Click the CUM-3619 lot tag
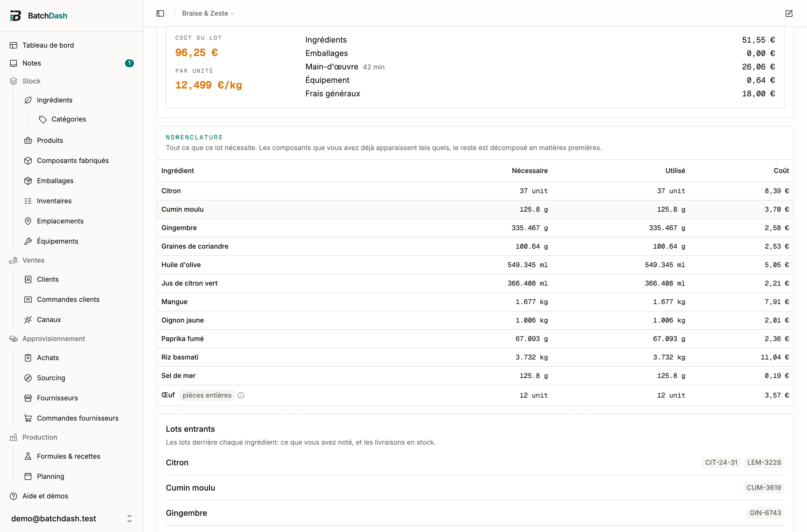Image resolution: width=807 pixels, height=532 pixels. coord(764,487)
